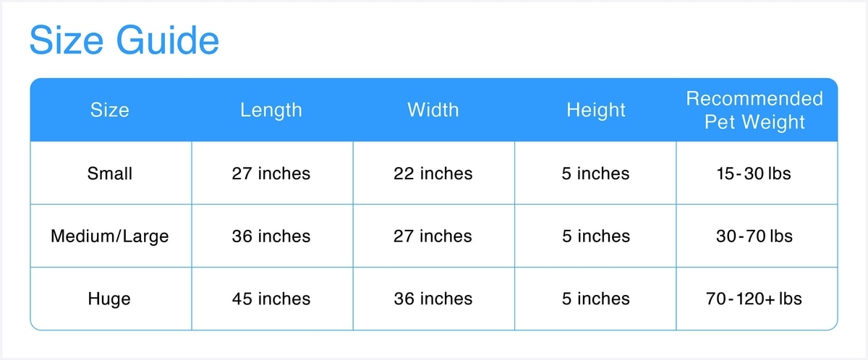Click the 5 inches height cell for Huge
868x360 pixels.
coord(595,299)
